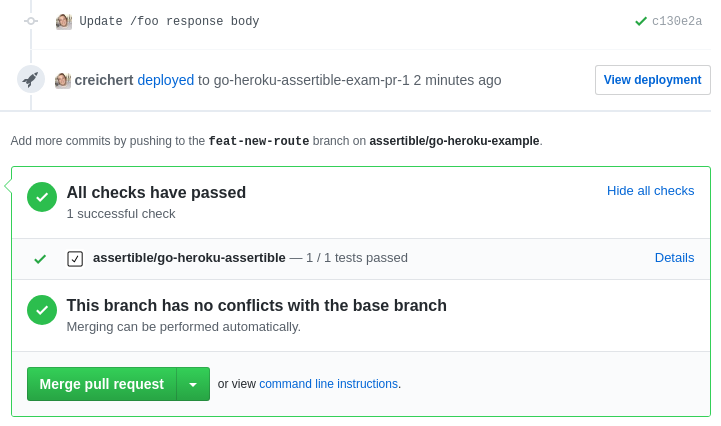This screenshot has width=721, height=426.
Task: Open the merge method dropdown arrow
Action: (193, 384)
